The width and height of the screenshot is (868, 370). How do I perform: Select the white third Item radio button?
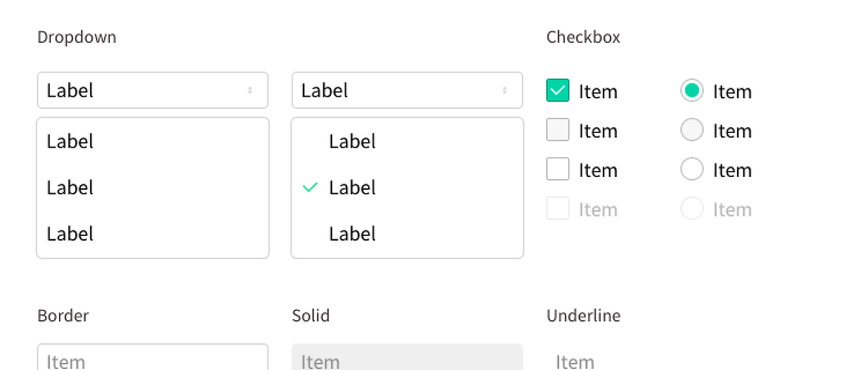[x=692, y=169]
